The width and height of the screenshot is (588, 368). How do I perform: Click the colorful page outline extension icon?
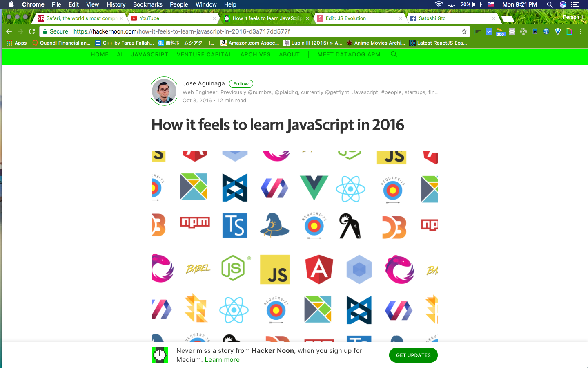pyautogui.click(x=569, y=31)
